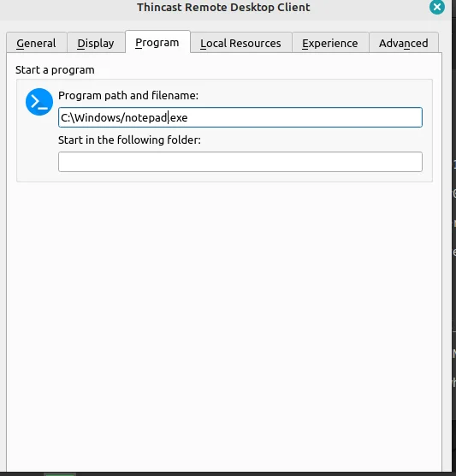This screenshot has width=456, height=476.
Task: Close the Thincast Remote Desktop Client window
Action: click(437, 7)
